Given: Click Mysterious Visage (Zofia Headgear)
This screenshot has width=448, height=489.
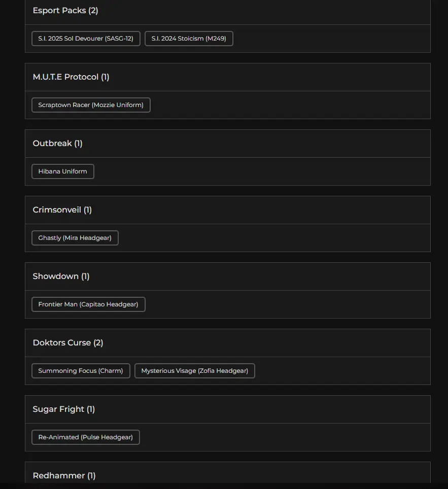Looking at the screenshot, I should coord(194,371).
